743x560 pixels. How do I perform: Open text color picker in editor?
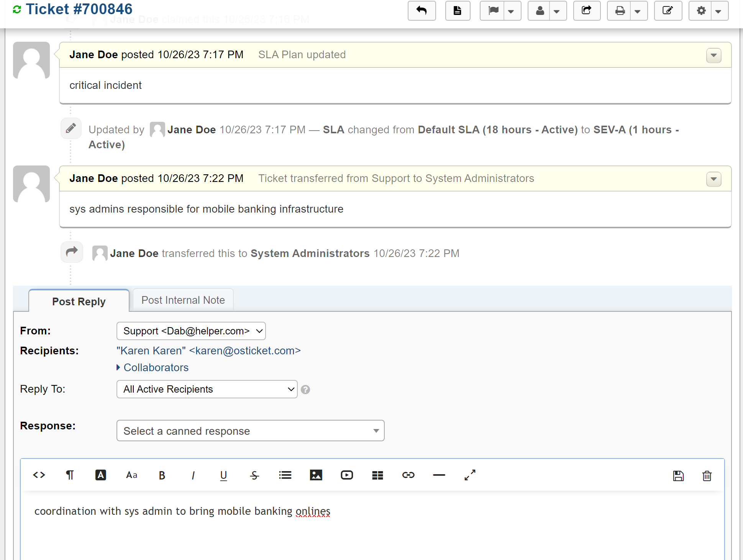click(100, 475)
